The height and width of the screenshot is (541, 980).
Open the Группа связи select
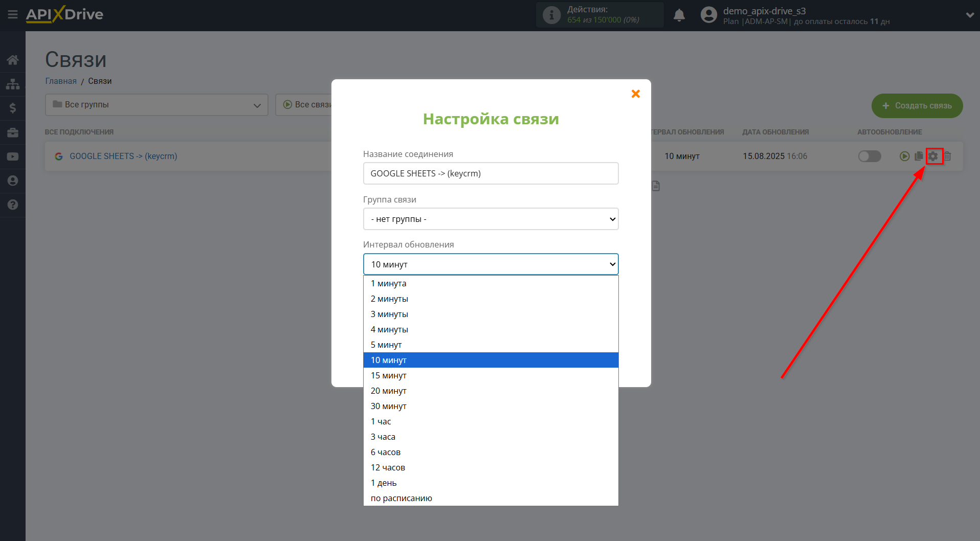click(x=491, y=219)
